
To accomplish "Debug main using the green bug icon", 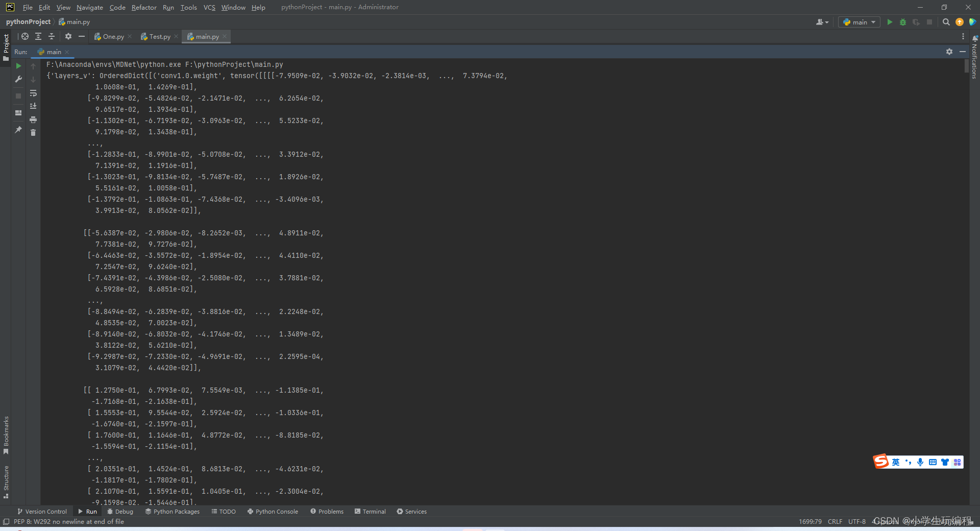I will click(903, 22).
